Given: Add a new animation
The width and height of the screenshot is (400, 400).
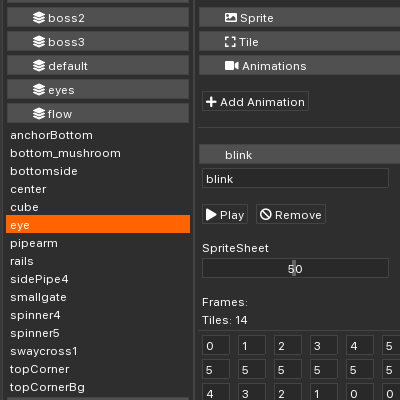Looking at the screenshot, I should [x=255, y=101].
